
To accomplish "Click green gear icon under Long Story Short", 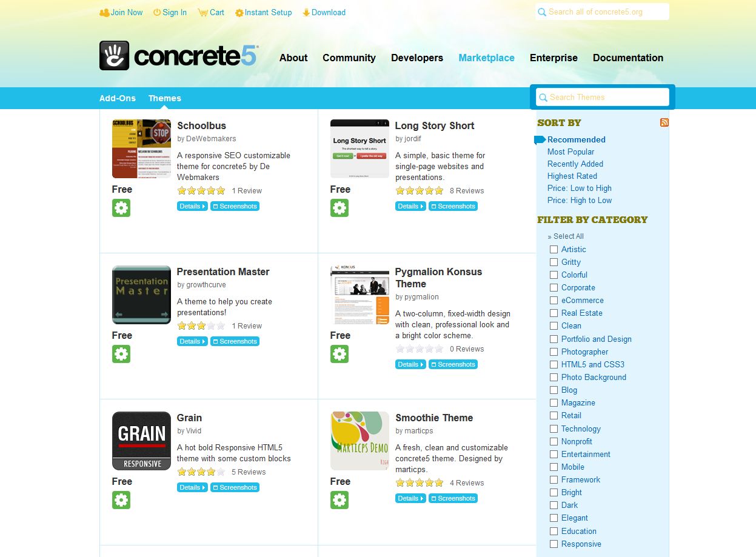I will pyautogui.click(x=340, y=208).
